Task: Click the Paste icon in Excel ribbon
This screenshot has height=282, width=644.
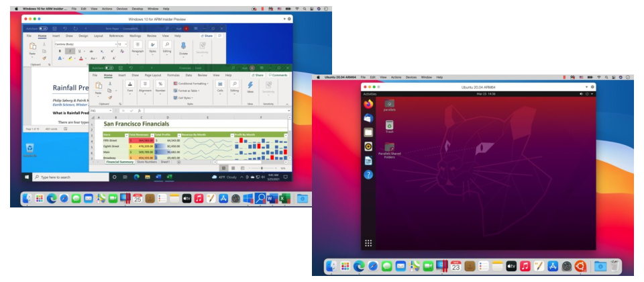Action: point(99,85)
